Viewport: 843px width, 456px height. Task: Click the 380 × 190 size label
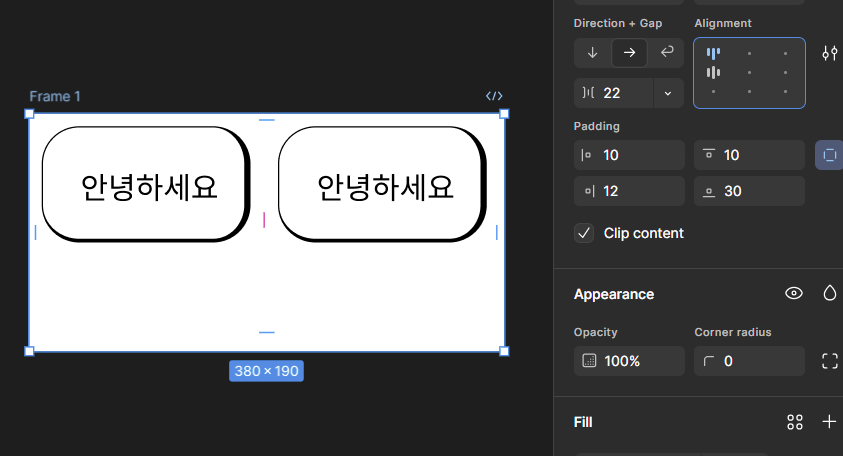pyautogui.click(x=266, y=371)
